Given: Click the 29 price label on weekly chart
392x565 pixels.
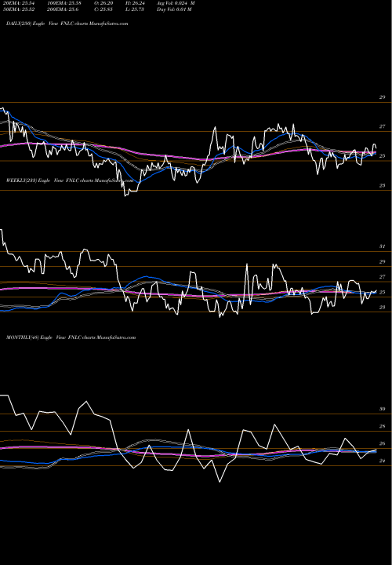Looking at the screenshot, I should [x=383, y=262].
